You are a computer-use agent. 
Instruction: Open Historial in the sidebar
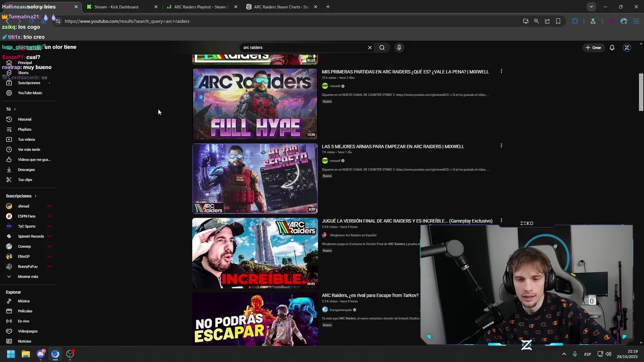tap(24, 119)
